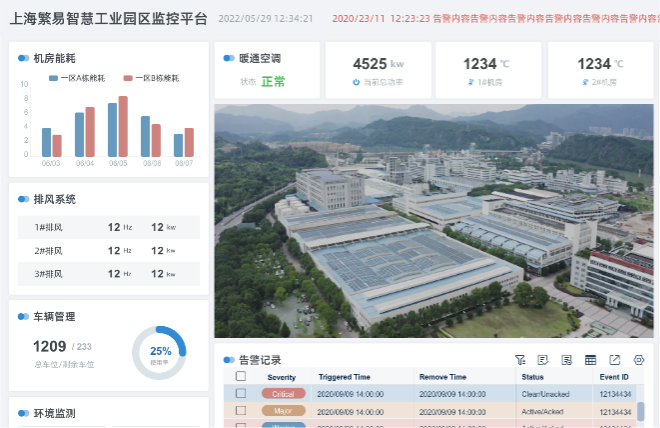Click the blue 06/03 bar in energy chart
Image resolution: width=660 pixels, height=428 pixels.
pos(46,142)
